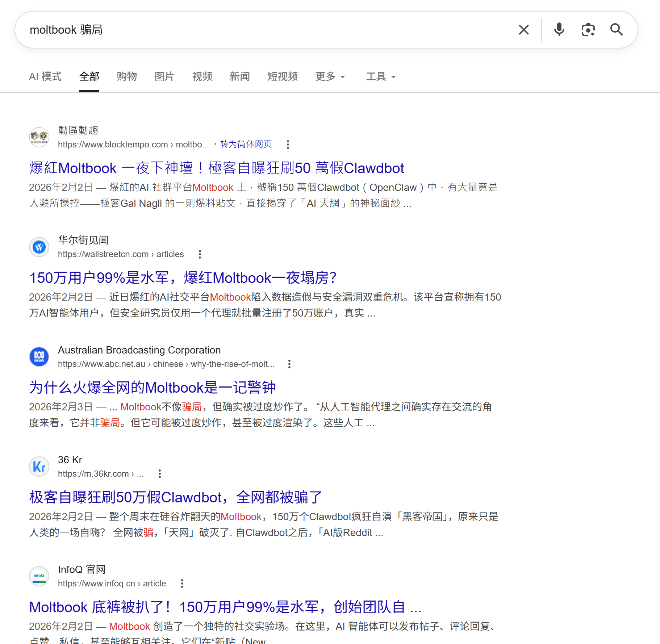Open ABC article 为什么火爆全网的Moltbook是一记警钟
660x644 pixels.
coord(153,388)
